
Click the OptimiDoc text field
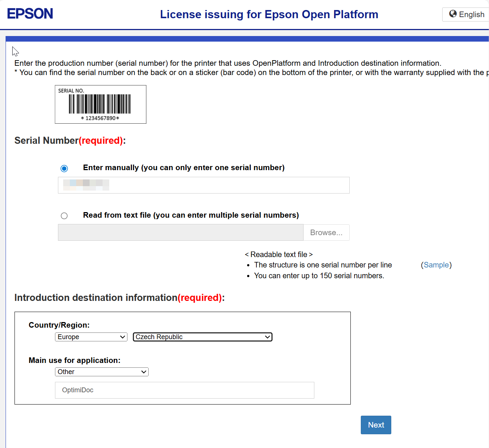[x=184, y=390]
